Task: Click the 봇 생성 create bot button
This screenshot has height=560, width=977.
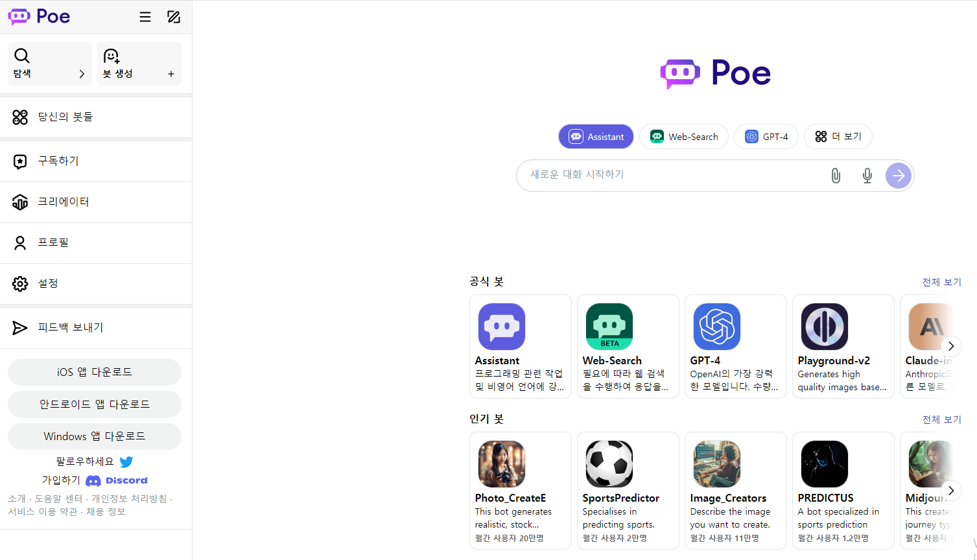Action: click(139, 64)
